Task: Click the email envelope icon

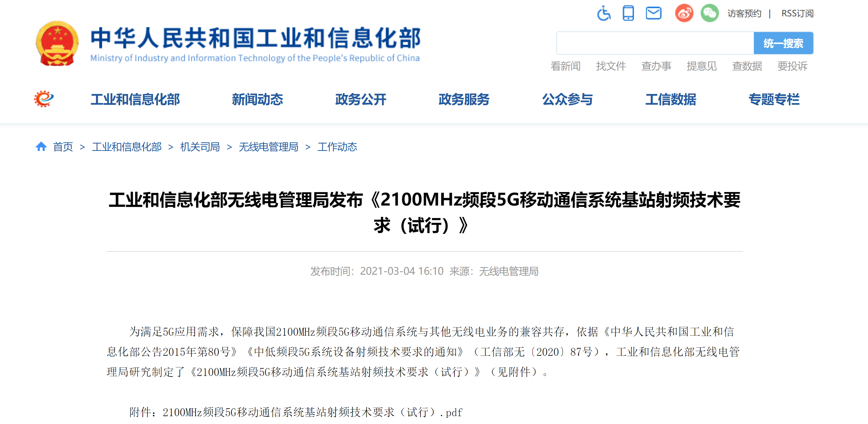Action: pos(654,14)
